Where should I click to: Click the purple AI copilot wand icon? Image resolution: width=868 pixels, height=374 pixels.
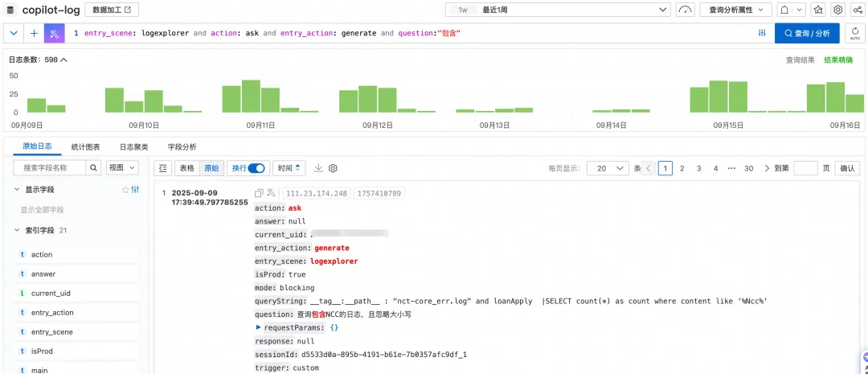55,33
